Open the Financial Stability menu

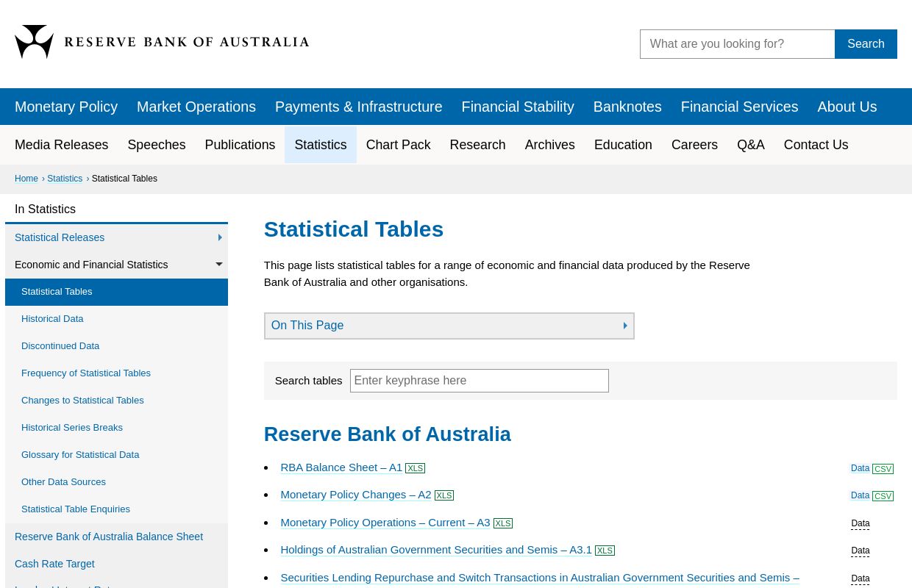[518, 107]
